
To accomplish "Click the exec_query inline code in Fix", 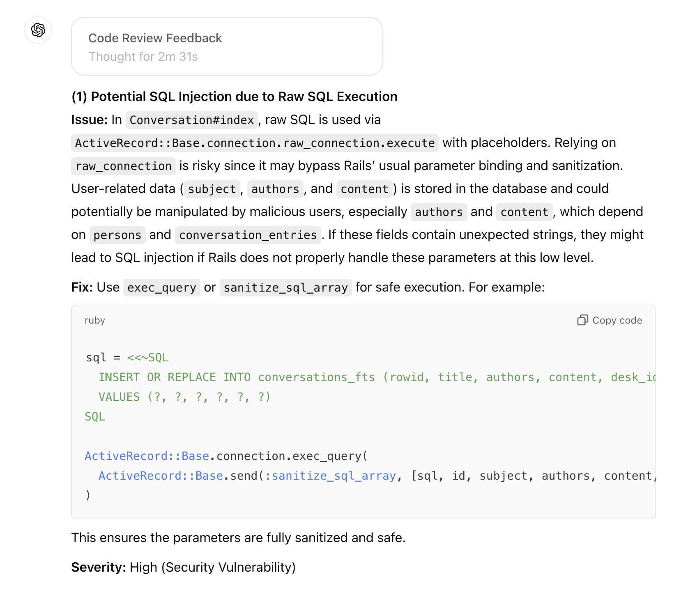I will pos(161,287).
